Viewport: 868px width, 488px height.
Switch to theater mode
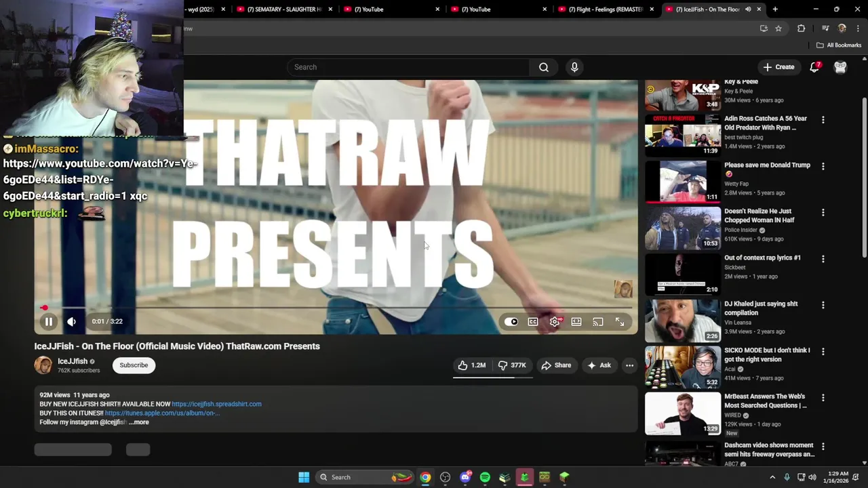click(576, 322)
